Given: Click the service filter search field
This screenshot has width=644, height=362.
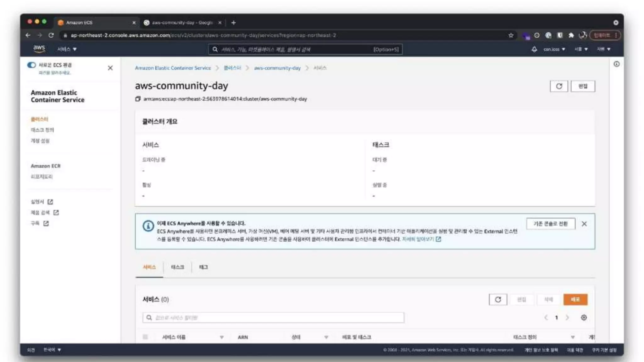Looking at the screenshot, I should point(273,318).
